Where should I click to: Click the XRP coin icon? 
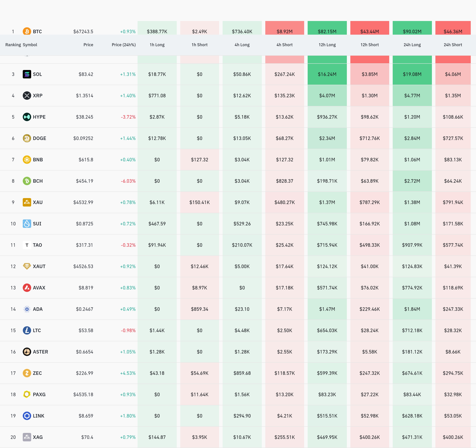[x=27, y=96]
